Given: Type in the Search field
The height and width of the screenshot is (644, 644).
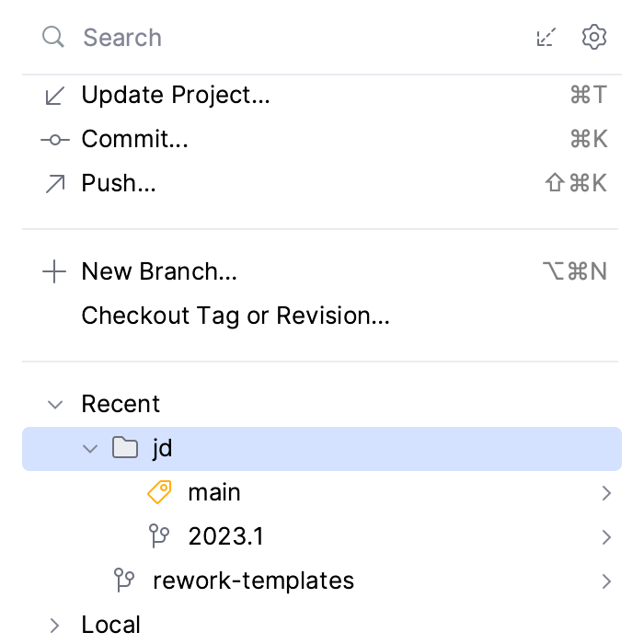Looking at the screenshot, I should click(276, 38).
